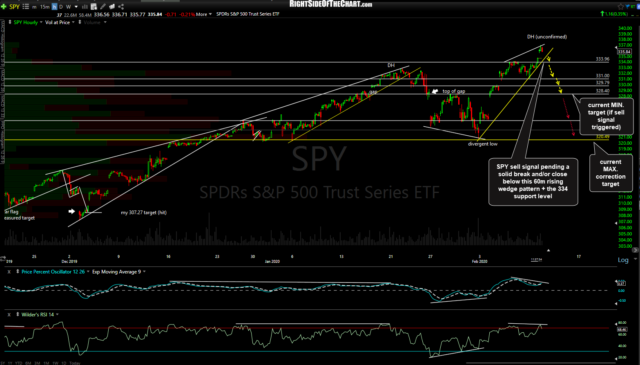Click the 'DH (unconfirmed)' chart label
640x365 pixels.
tap(547, 37)
